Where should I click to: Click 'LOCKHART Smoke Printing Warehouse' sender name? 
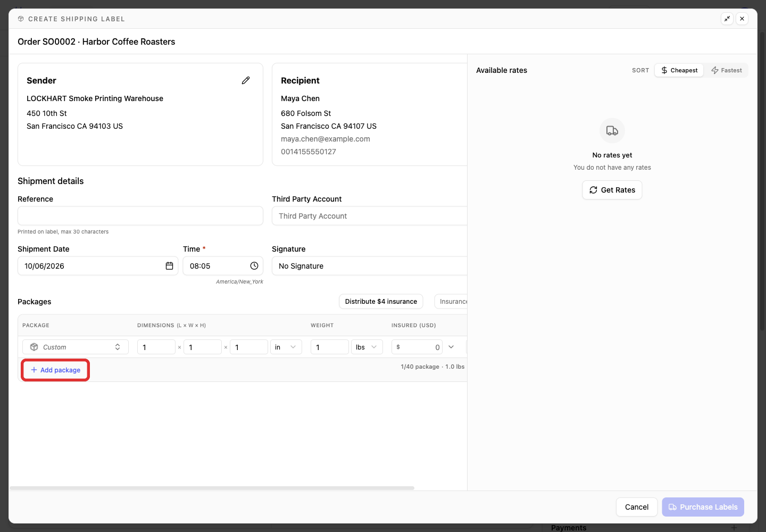tap(95, 98)
